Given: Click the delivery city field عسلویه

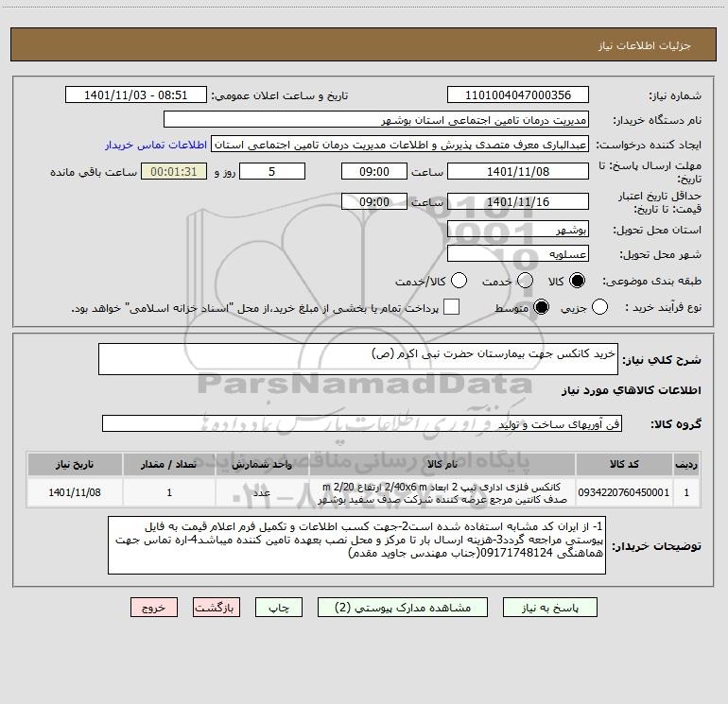Looking at the screenshot, I should (x=518, y=254).
